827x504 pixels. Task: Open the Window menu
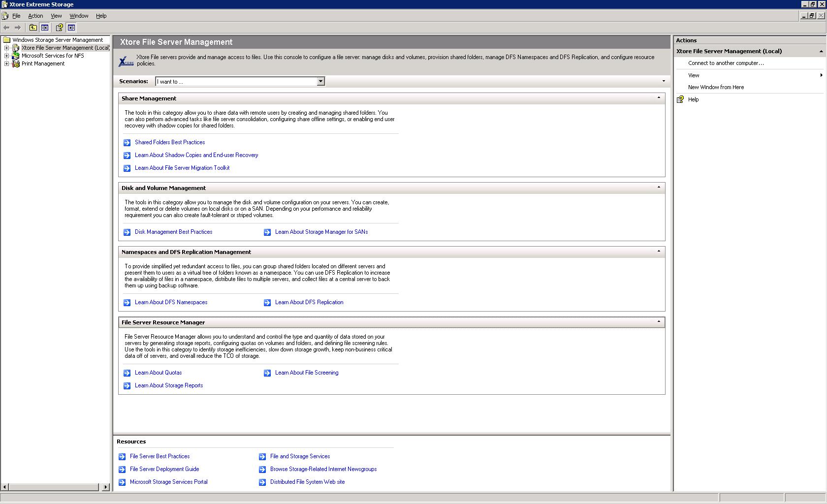(79, 16)
